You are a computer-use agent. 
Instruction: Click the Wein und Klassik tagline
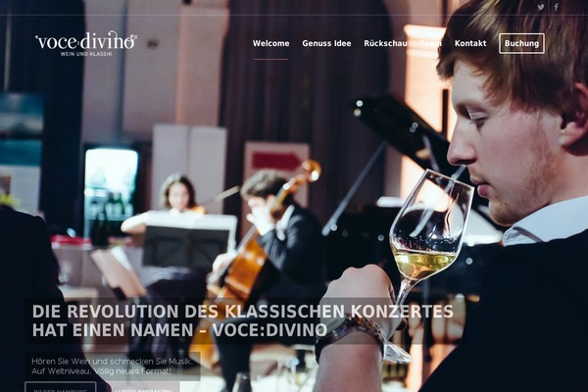[x=86, y=54]
